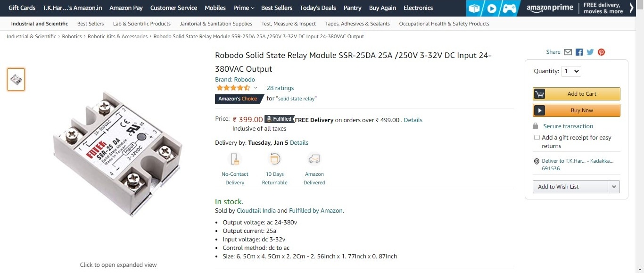This screenshot has width=644, height=273.
Task: Share on Facebook
Action: pos(579,52)
